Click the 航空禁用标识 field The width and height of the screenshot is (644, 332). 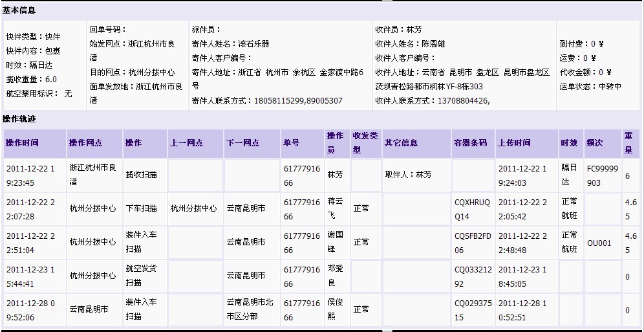click(39, 94)
